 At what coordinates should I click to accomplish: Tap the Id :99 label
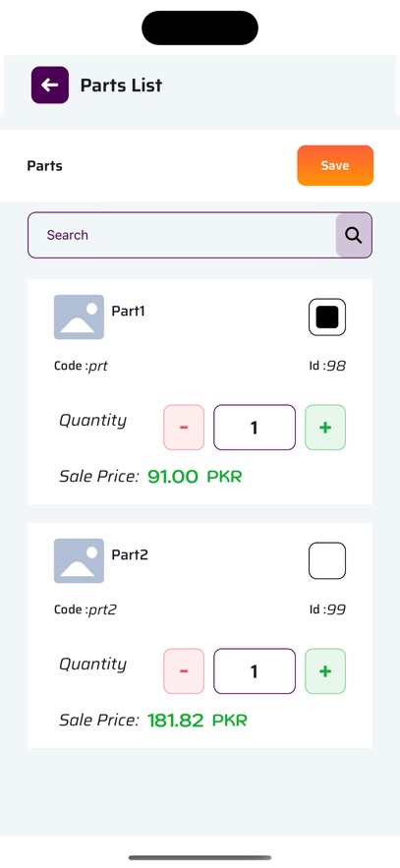[x=327, y=610]
